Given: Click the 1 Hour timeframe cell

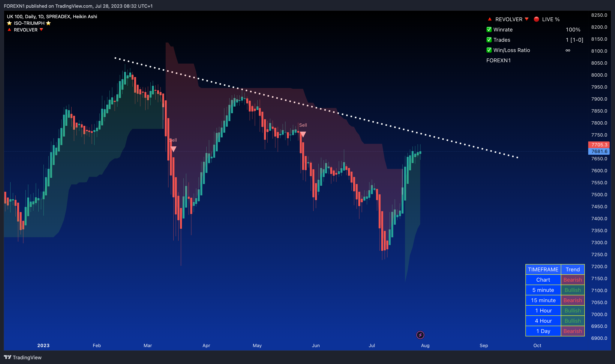Looking at the screenshot, I should 543,311.
